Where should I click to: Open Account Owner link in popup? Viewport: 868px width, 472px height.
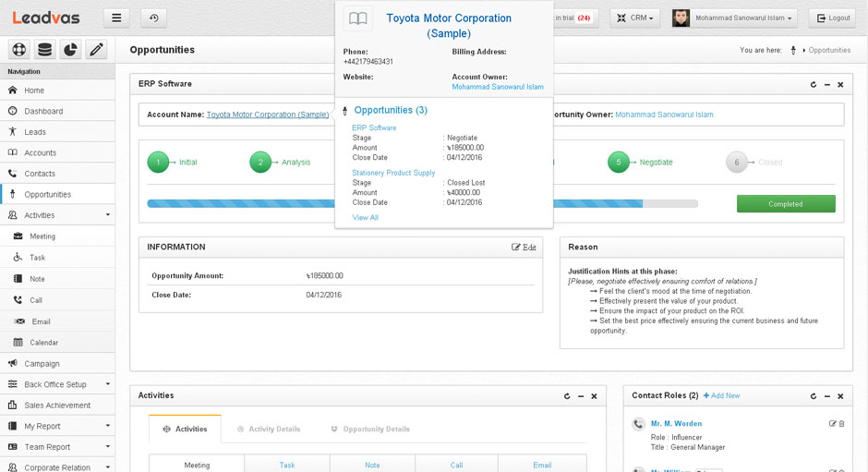[x=498, y=87]
